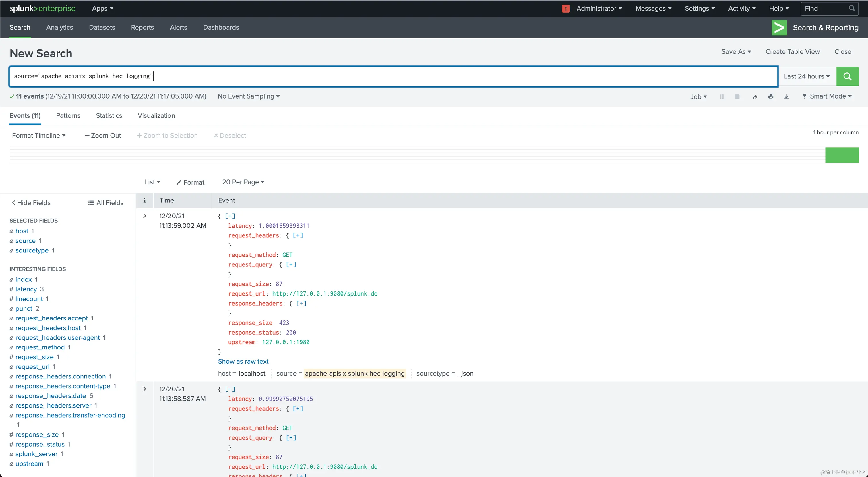
Task: Expand request_headers [+] in first event
Action: (298, 236)
